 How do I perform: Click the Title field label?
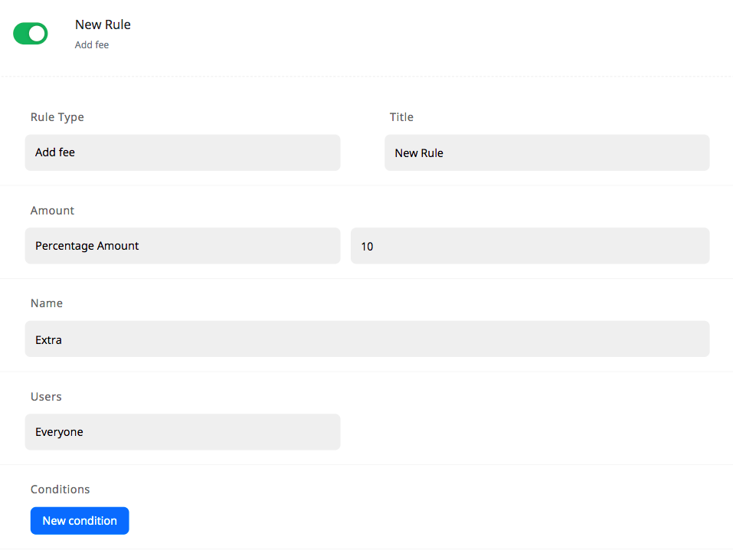401,117
